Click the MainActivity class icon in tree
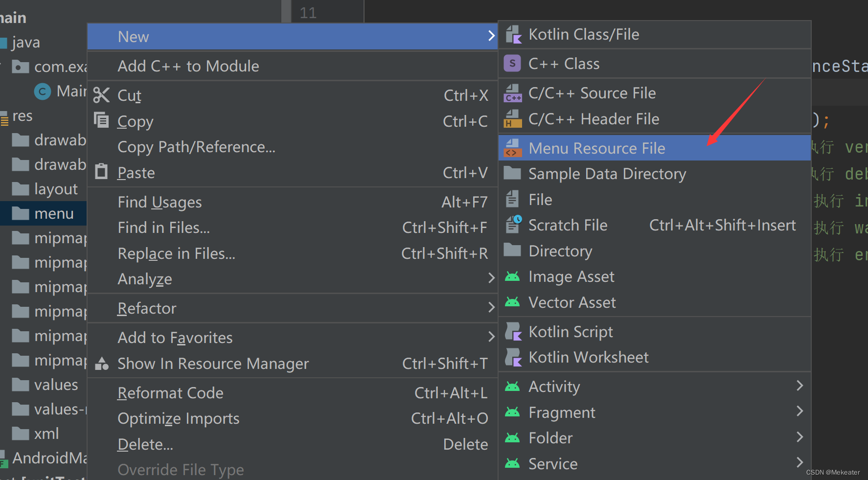The height and width of the screenshot is (480, 868). [43, 91]
